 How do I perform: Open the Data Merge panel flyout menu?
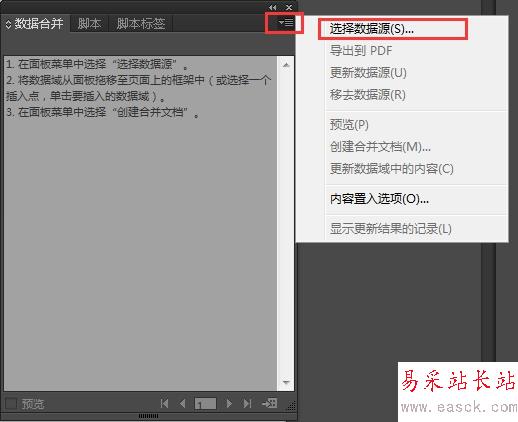coord(286,23)
